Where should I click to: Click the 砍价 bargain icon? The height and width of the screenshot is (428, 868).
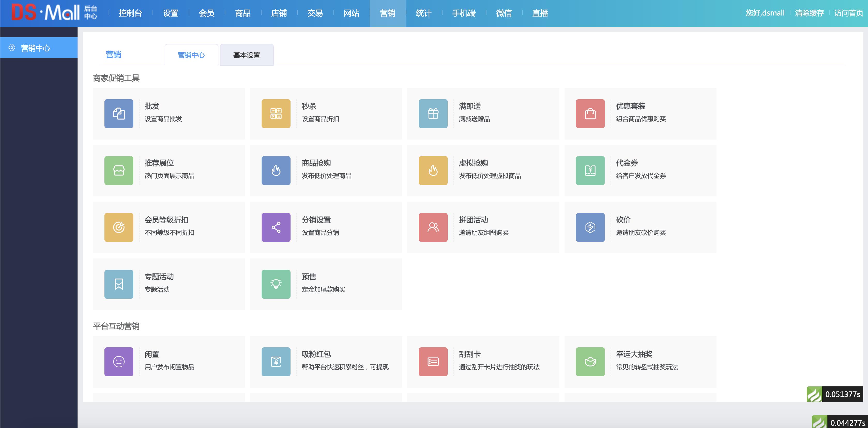pos(590,227)
